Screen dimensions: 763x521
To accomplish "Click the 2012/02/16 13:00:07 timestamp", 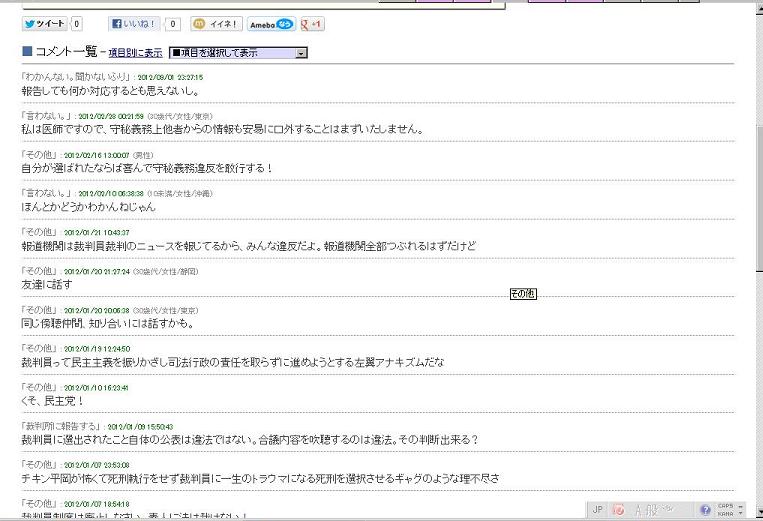I will pyautogui.click(x=97, y=155).
